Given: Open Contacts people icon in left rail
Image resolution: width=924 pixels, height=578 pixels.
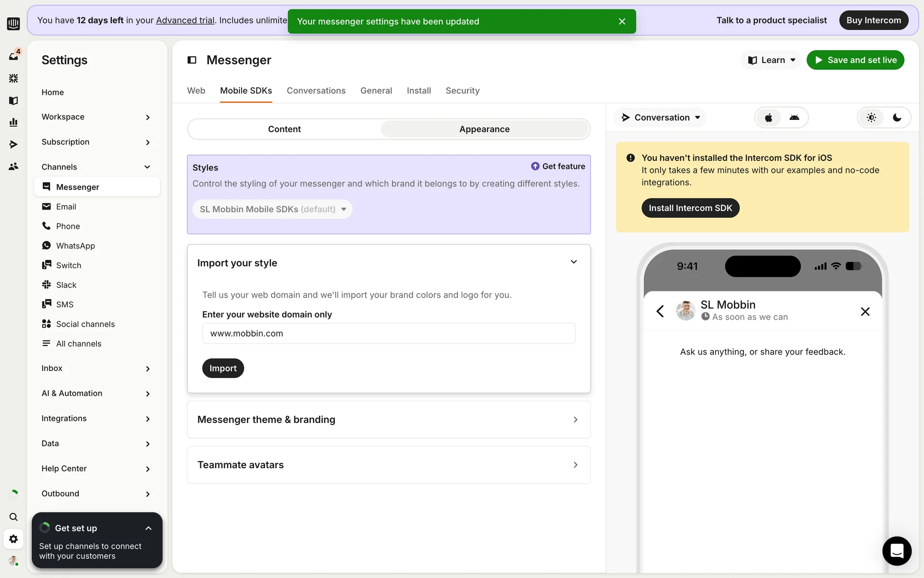Looking at the screenshot, I should [13, 166].
